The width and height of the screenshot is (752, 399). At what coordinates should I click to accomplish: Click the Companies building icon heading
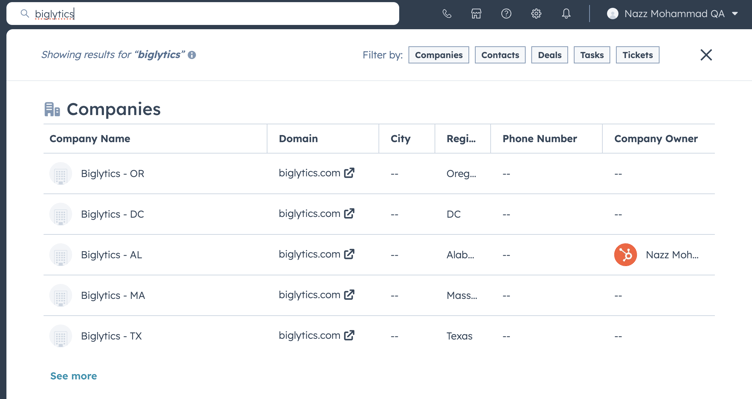click(x=52, y=109)
